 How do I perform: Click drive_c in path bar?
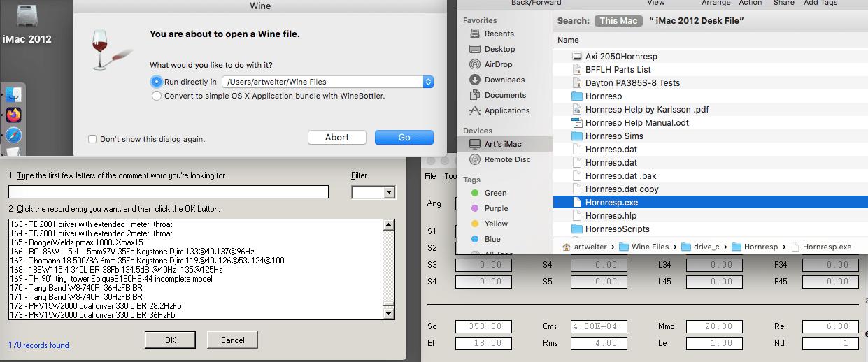tap(706, 247)
